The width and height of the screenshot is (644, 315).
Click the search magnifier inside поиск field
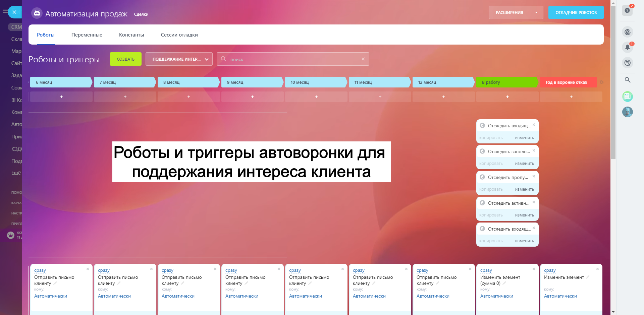(223, 59)
